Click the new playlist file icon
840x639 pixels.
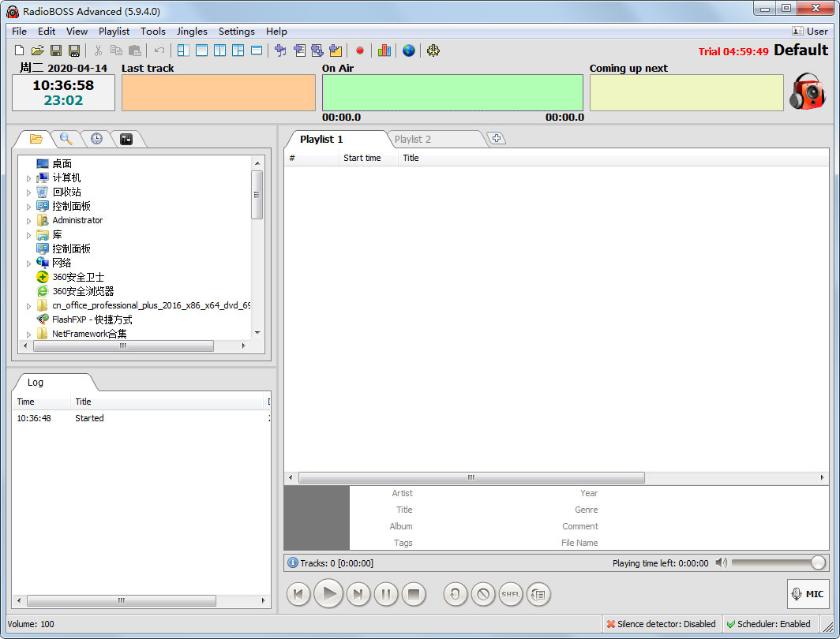click(19, 50)
